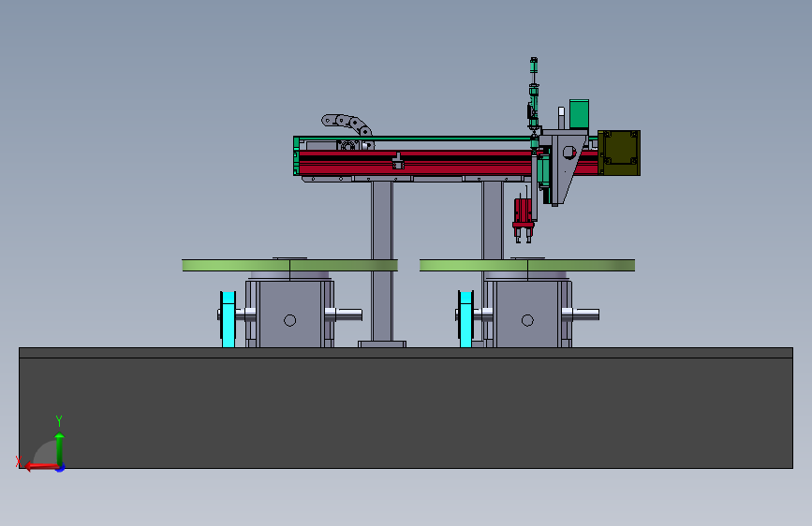Select the small white pin beside teal box
Image resolution: width=812 pixels, height=526 pixels.
(561, 118)
